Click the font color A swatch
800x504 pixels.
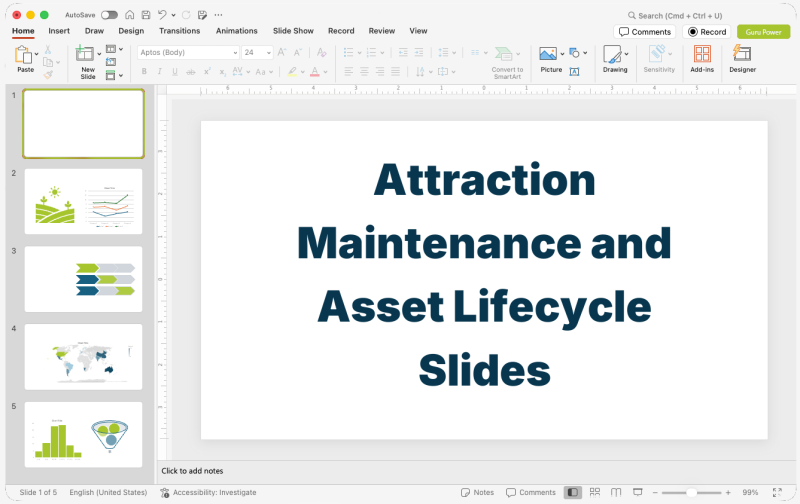point(315,72)
